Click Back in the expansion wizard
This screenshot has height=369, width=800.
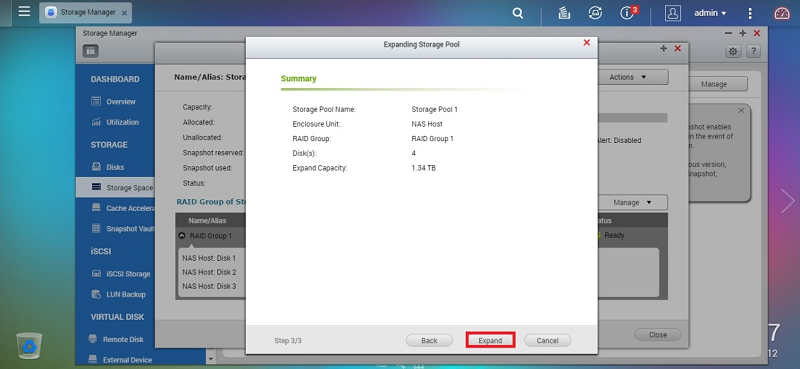click(429, 340)
